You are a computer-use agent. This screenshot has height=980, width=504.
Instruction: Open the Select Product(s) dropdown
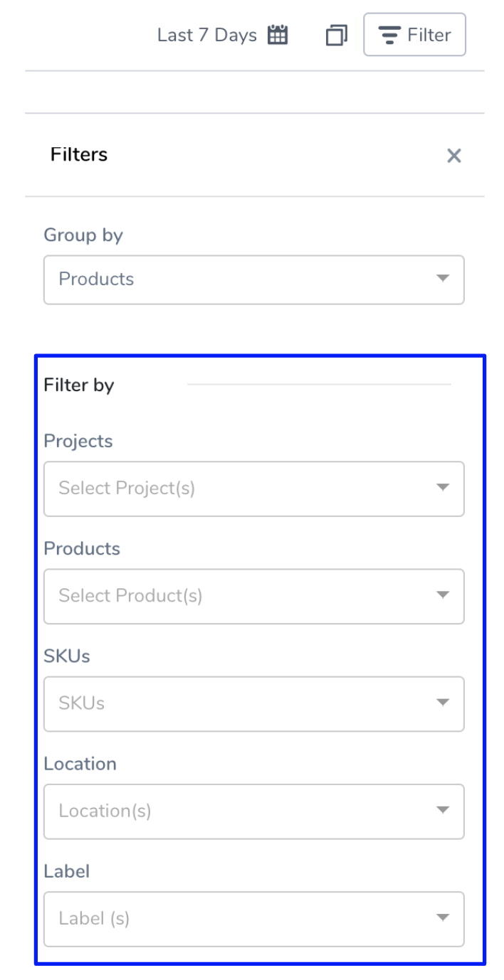[254, 596]
